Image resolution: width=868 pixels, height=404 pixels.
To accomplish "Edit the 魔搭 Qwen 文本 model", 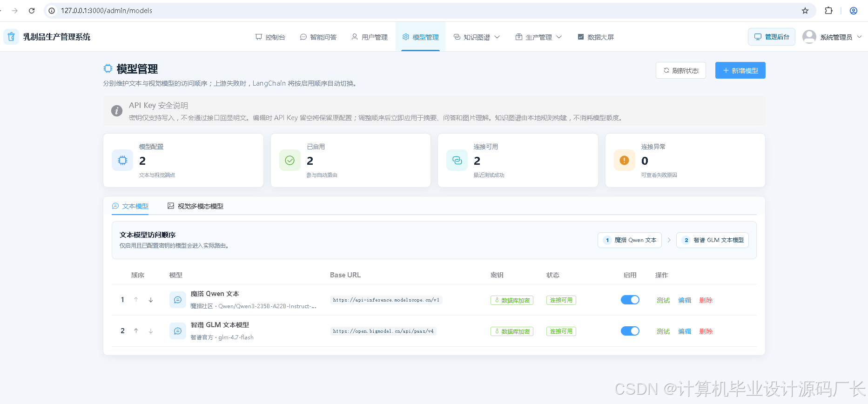I will (685, 300).
